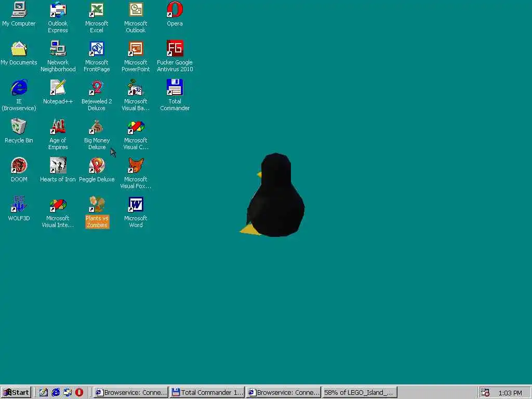Switch to Total Commander taskbar button
The image size is (532, 399).
(207, 393)
